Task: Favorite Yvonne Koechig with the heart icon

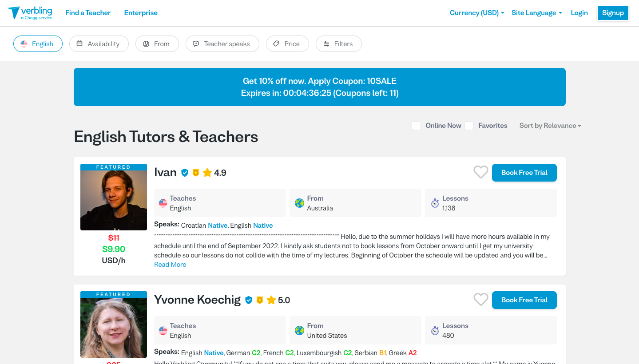Action: [x=480, y=300]
